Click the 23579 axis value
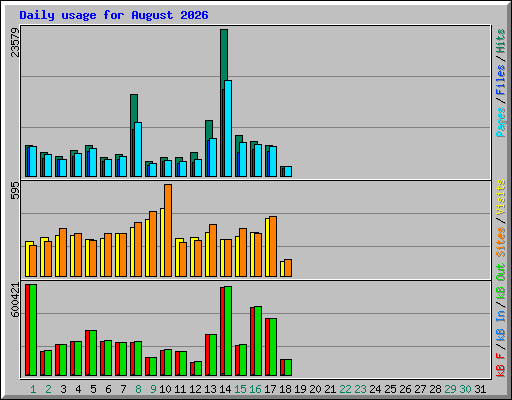The height and width of the screenshot is (400, 512). click(x=15, y=43)
